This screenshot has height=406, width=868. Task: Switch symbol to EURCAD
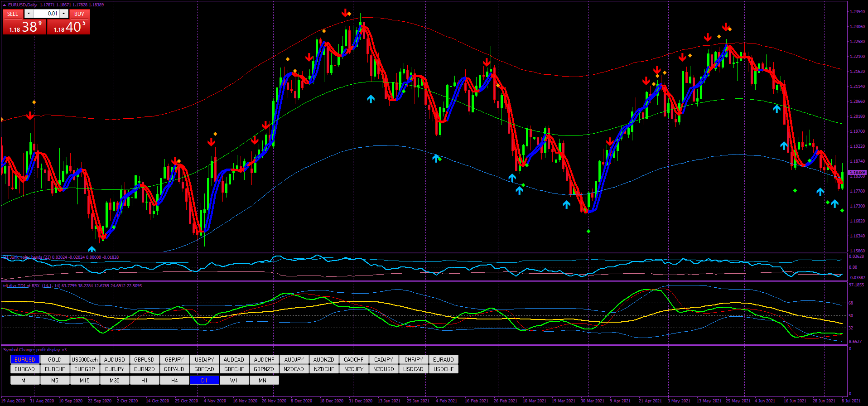(25, 369)
